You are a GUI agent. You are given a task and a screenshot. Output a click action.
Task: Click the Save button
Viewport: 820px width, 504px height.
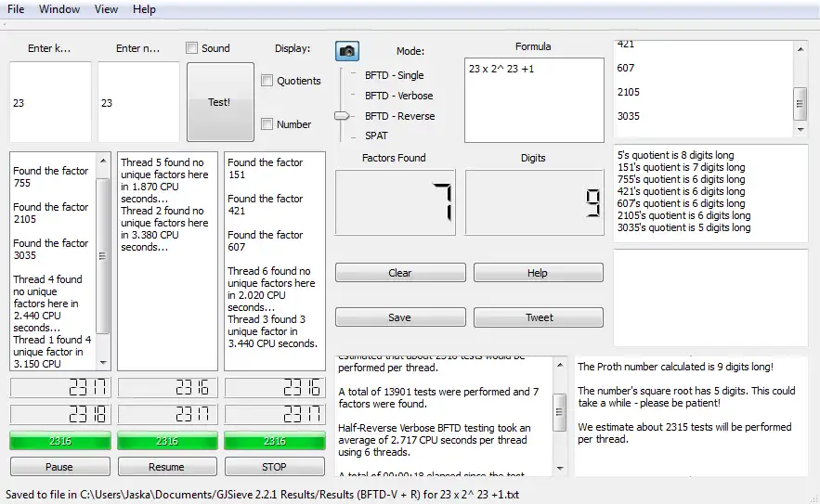click(x=400, y=317)
